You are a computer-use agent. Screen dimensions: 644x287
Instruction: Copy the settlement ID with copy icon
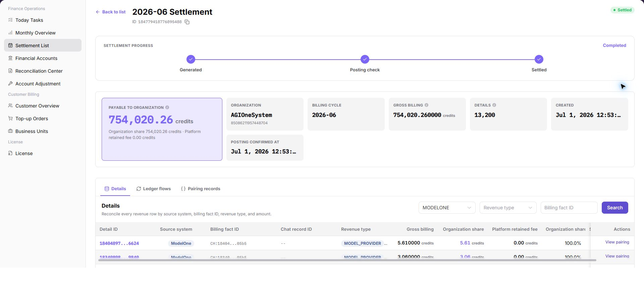(187, 22)
